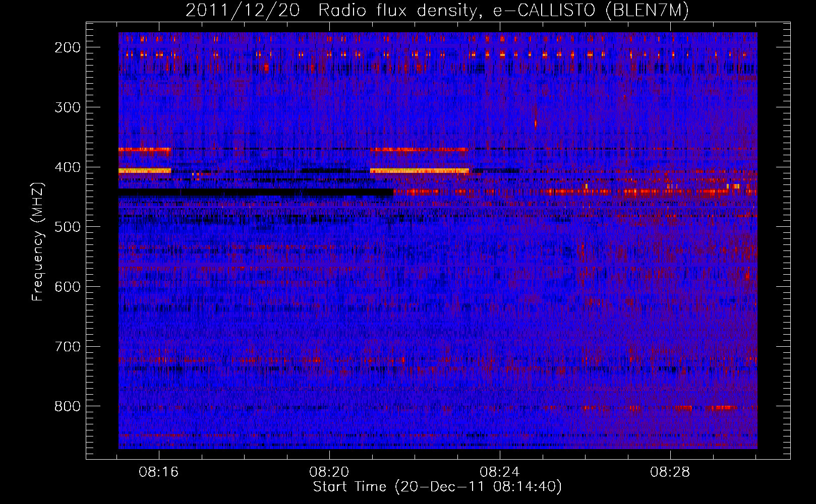Click the 400 frequency tick label

pos(68,167)
